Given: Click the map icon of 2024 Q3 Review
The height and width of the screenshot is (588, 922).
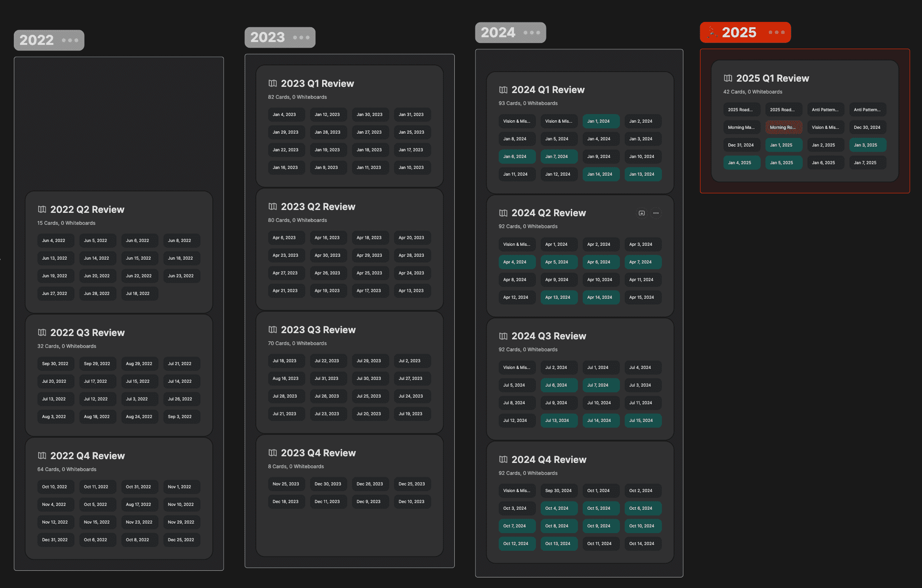Looking at the screenshot, I should [x=503, y=336].
